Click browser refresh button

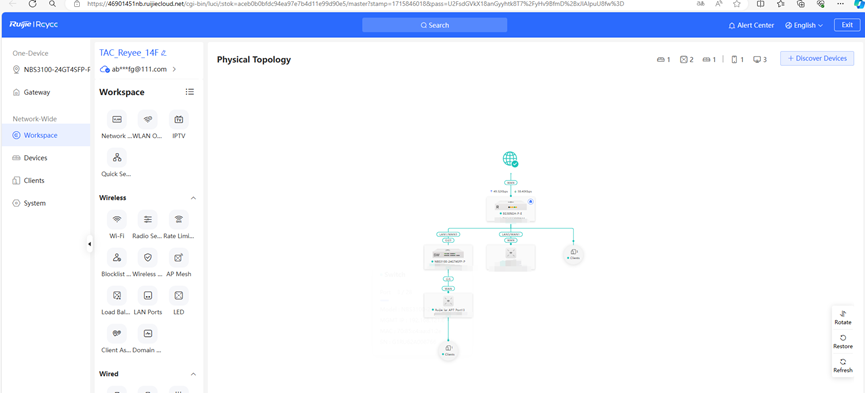pos(33,3)
